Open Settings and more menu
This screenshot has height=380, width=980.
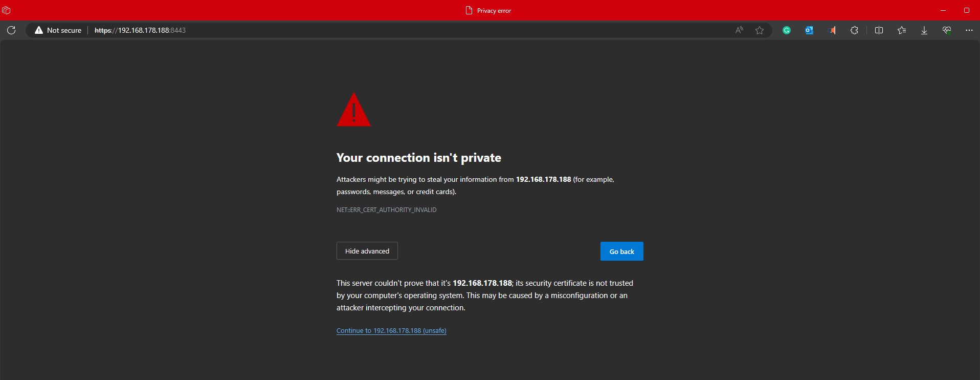pos(969,30)
